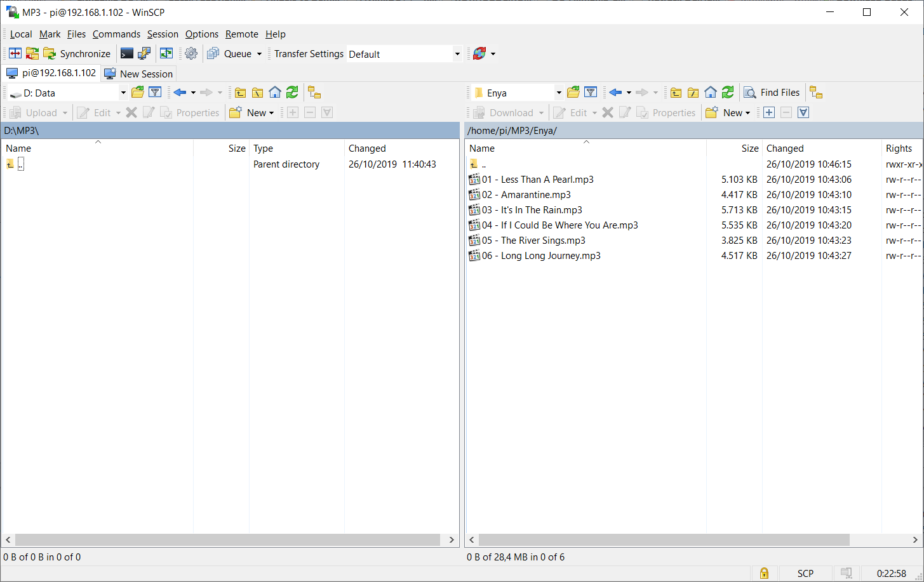The image size is (924, 582).
Task: Click the Synchronize button
Action: click(77, 54)
